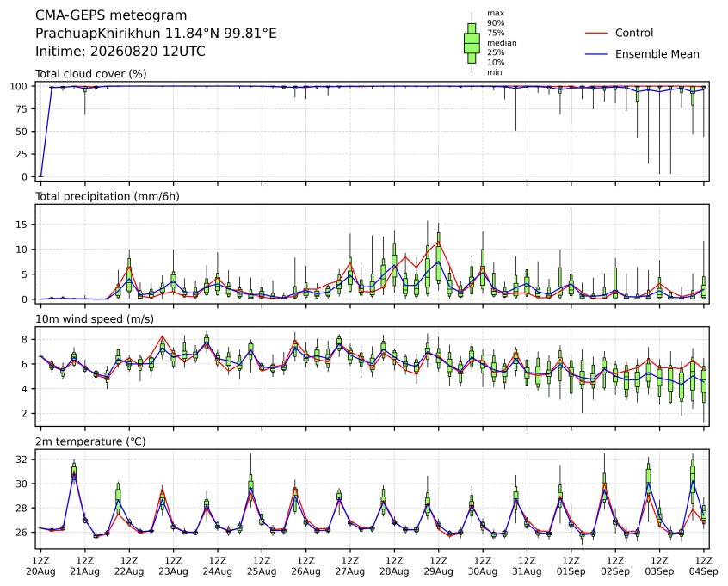Click the Initime 20260820 12UTC text

point(120,51)
